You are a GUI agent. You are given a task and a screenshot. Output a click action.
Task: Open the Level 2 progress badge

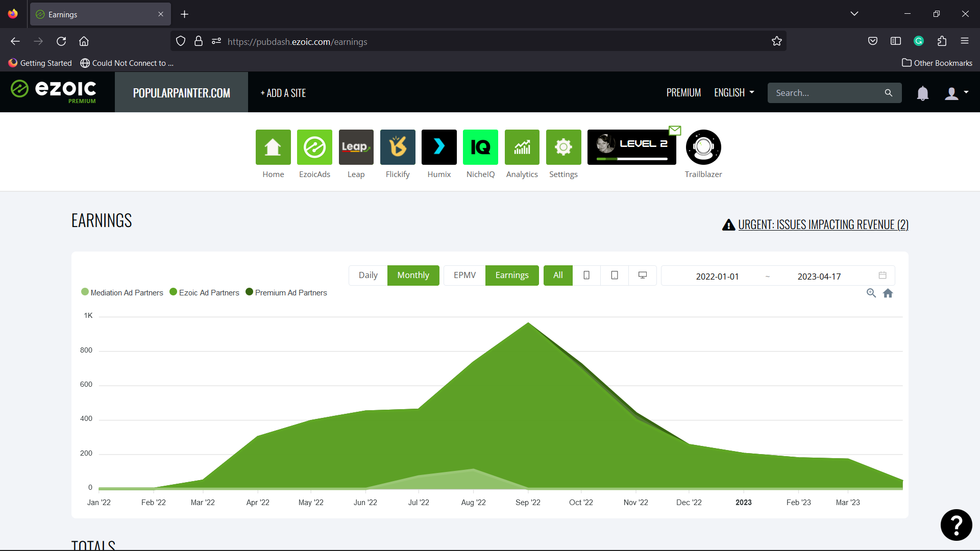click(632, 147)
